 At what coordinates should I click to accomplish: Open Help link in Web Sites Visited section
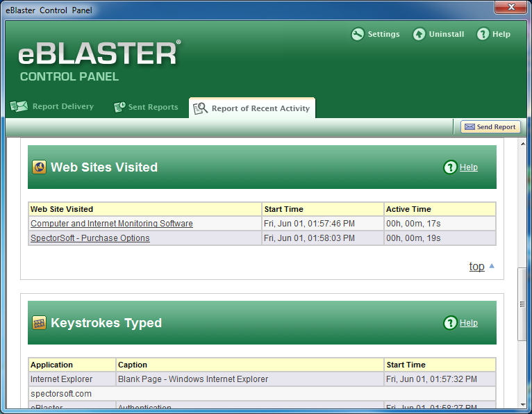click(x=469, y=167)
